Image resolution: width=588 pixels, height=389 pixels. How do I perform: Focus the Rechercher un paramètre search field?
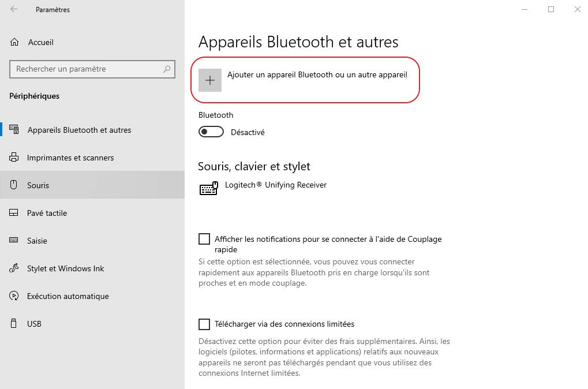pyautogui.click(x=87, y=69)
